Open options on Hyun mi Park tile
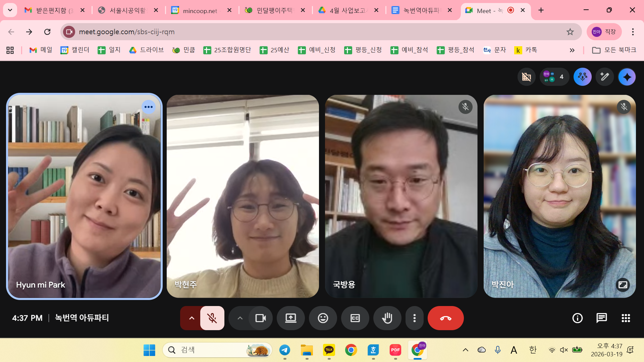The height and width of the screenshot is (362, 644). coord(149,107)
